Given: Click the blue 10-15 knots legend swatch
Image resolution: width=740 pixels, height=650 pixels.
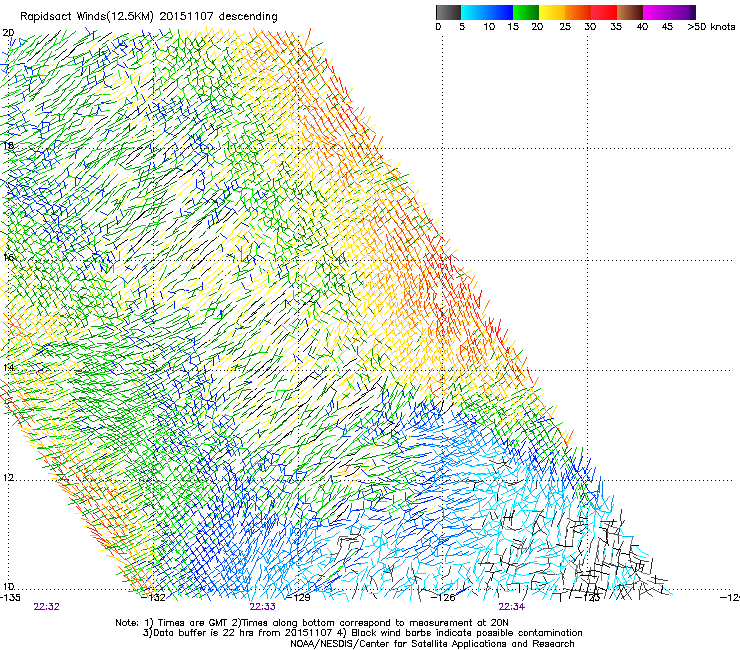Looking at the screenshot, I should [500, 12].
